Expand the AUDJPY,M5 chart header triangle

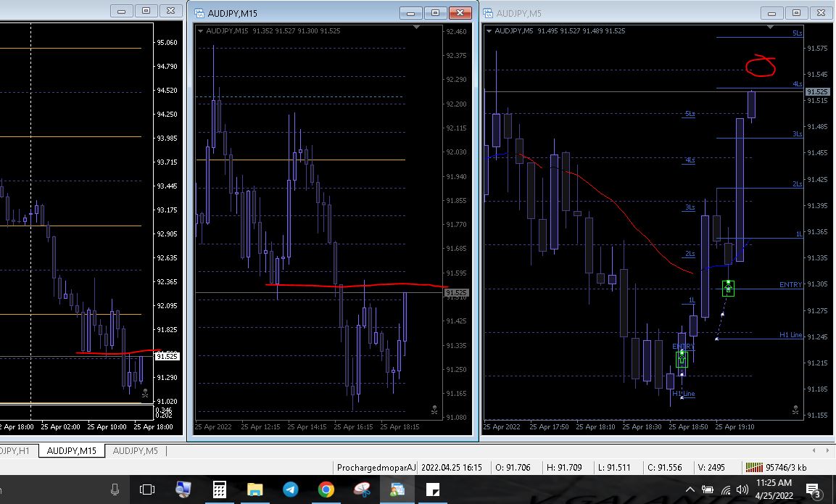point(489,31)
